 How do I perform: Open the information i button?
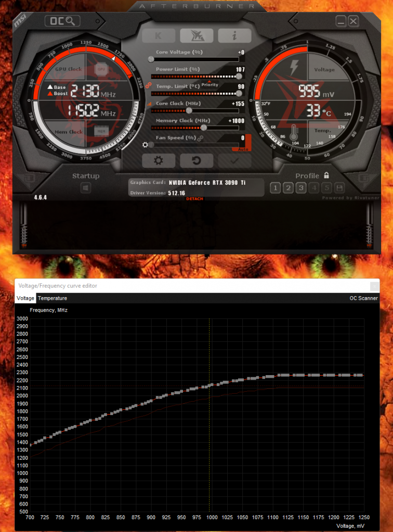pyautogui.click(x=234, y=36)
